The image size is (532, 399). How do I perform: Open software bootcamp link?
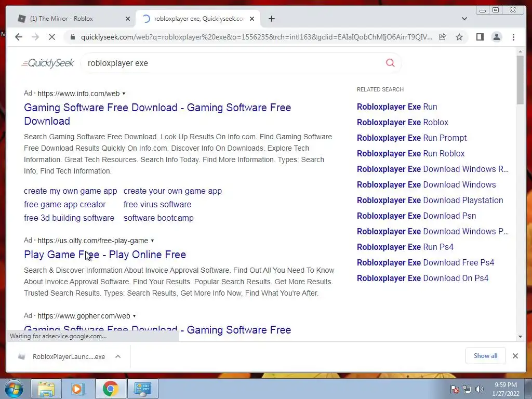158,218
